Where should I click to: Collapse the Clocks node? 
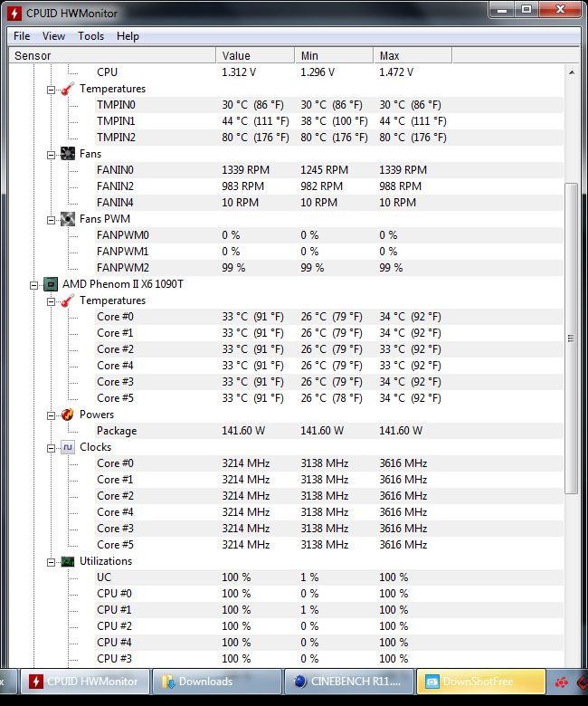tap(51, 448)
